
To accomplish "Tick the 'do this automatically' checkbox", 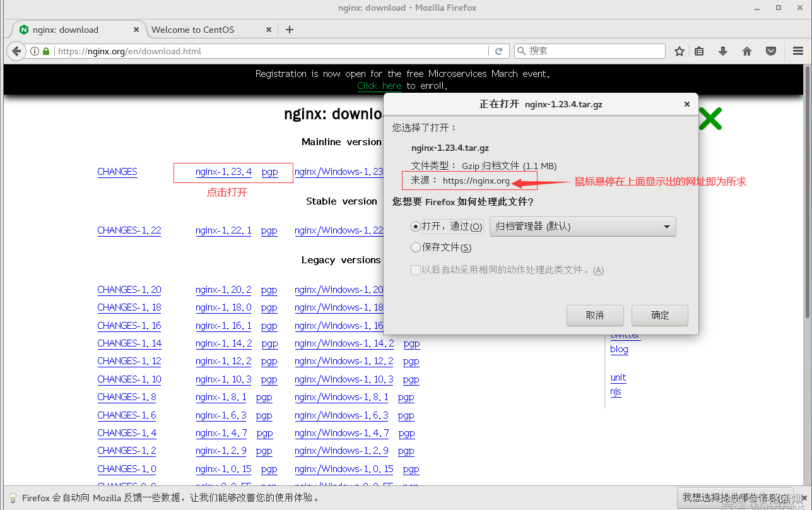I will click(415, 270).
